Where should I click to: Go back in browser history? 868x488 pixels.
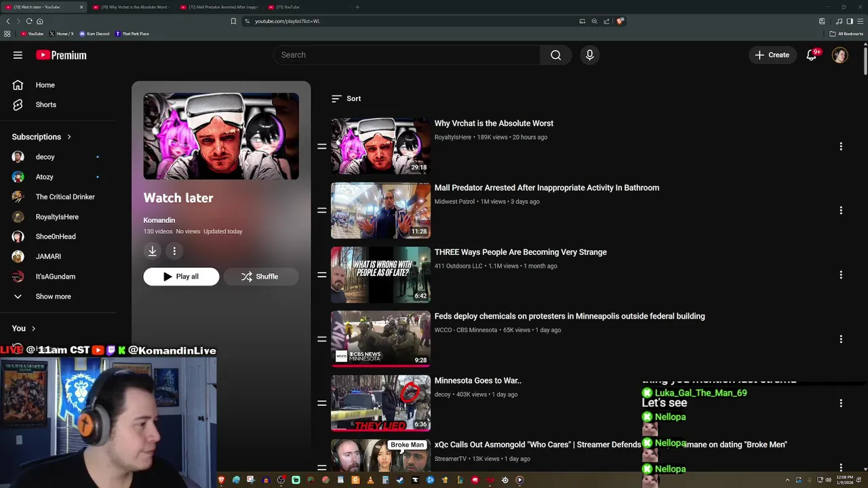7,21
